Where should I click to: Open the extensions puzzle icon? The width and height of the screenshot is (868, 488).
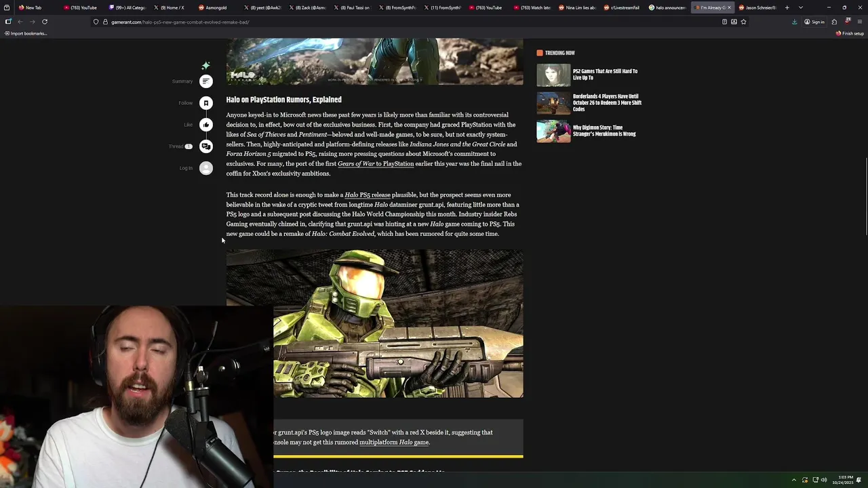click(834, 22)
